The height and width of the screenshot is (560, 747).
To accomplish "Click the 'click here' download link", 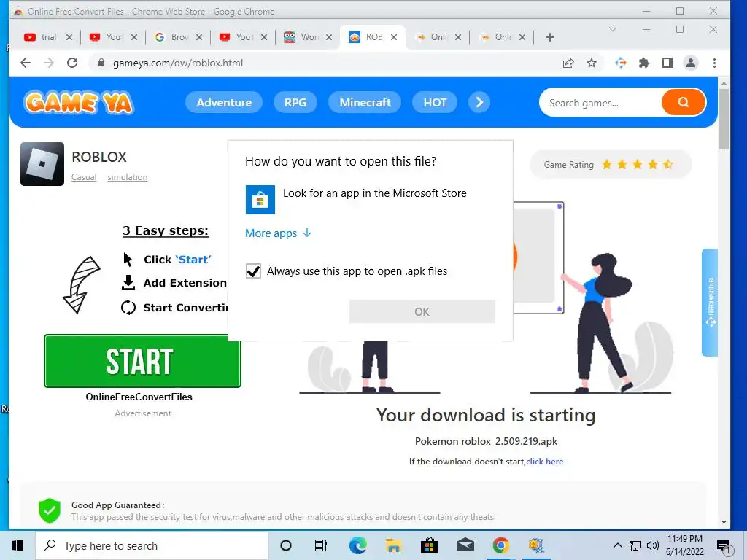I will 544,462.
